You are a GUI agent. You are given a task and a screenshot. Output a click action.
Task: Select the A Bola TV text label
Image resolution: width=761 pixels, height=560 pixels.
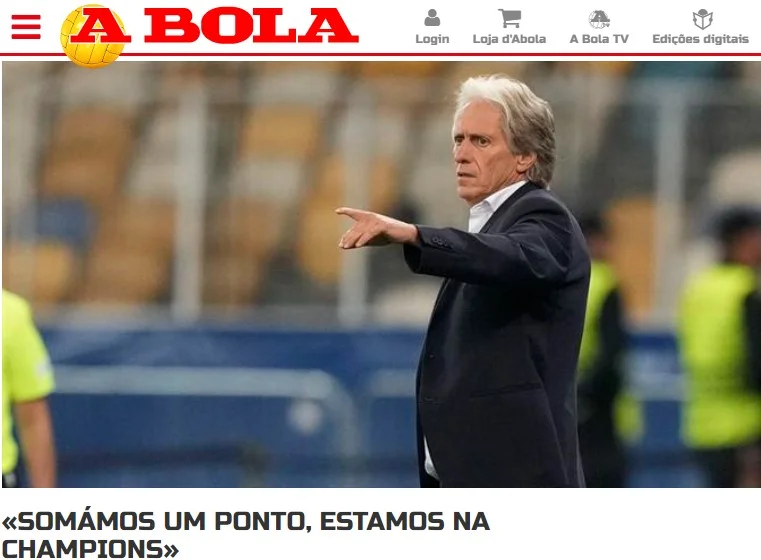pyautogui.click(x=599, y=39)
